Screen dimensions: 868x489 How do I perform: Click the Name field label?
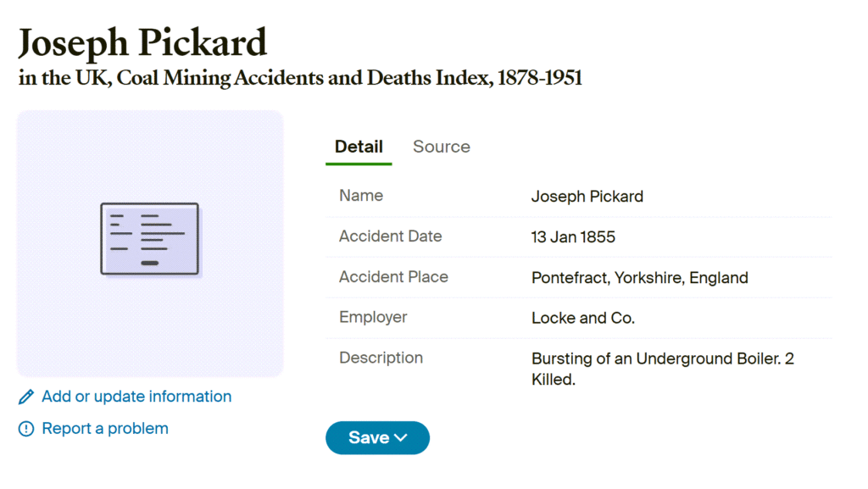tap(361, 196)
